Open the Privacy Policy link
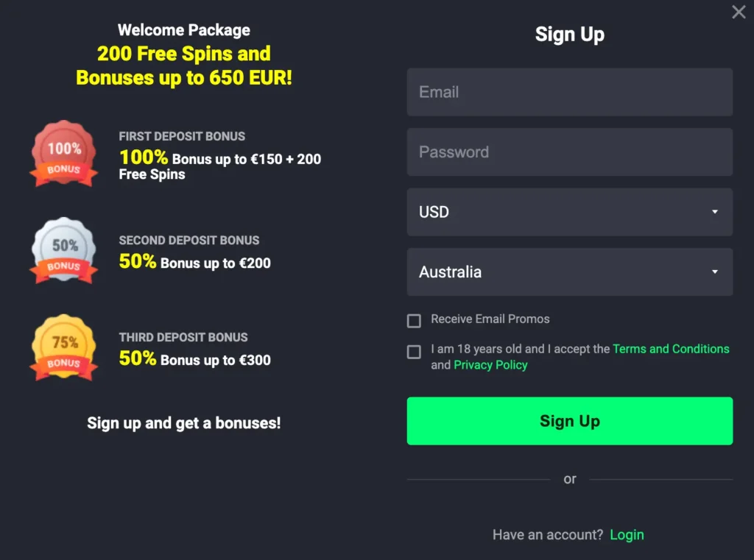Image resolution: width=754 pixels, height=560 pixels. click(490, 365)
